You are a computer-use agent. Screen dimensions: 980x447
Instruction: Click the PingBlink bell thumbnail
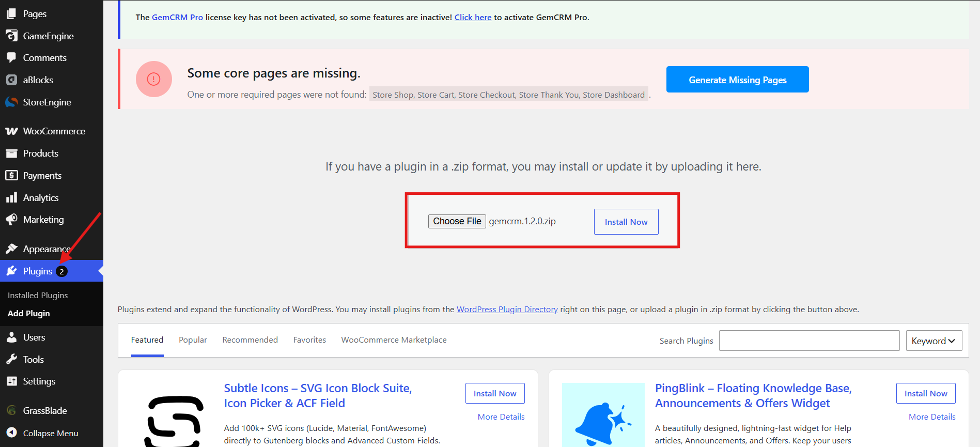point(603,415)
